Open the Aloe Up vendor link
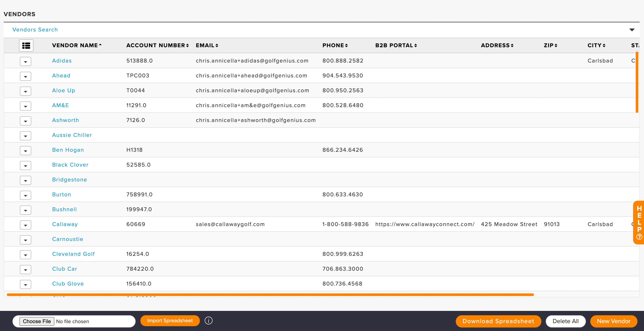The height and width of the screenshot is (331, 644). tap(64, 90)
